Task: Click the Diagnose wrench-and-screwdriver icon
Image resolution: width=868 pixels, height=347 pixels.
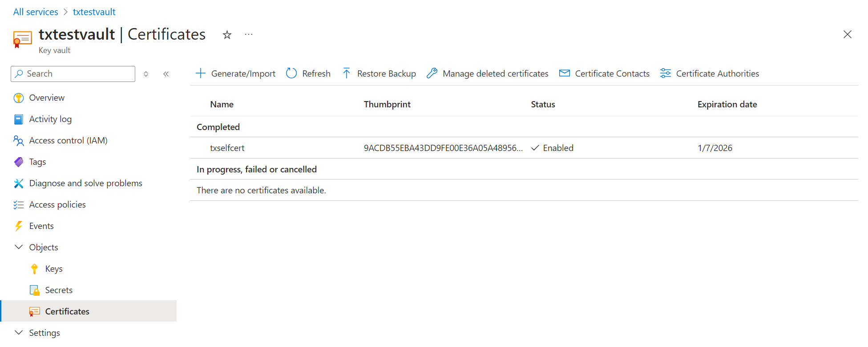Action: [x=19, y=184]
